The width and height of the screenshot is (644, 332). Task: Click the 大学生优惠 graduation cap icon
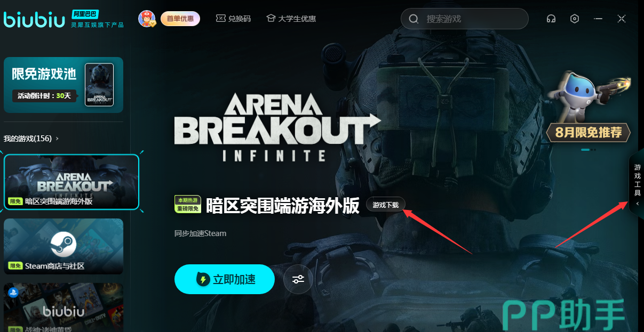tap(271, 18)
